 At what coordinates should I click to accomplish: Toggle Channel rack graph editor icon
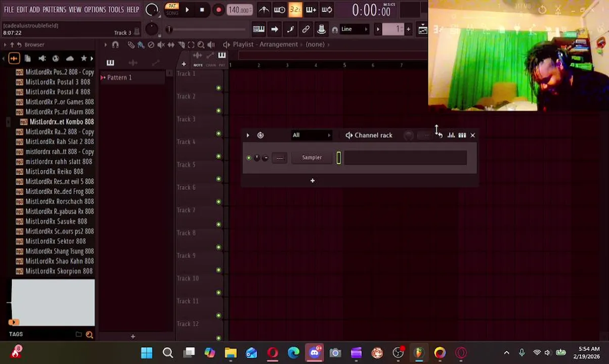451,135
